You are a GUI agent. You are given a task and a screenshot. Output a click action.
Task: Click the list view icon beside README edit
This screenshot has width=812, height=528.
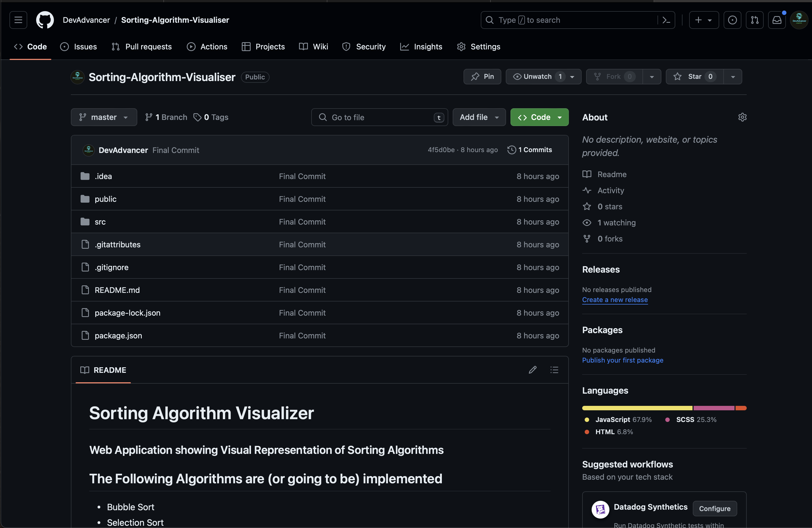pos(554,369)
